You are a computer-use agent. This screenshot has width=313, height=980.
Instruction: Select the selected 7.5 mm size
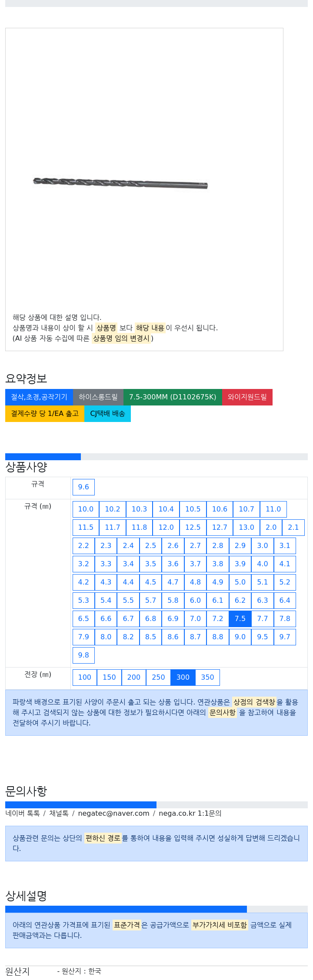tap(240, 619)
